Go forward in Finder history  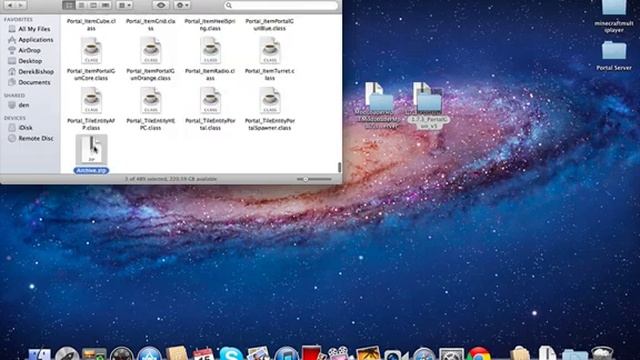click(x=21, y=5)
